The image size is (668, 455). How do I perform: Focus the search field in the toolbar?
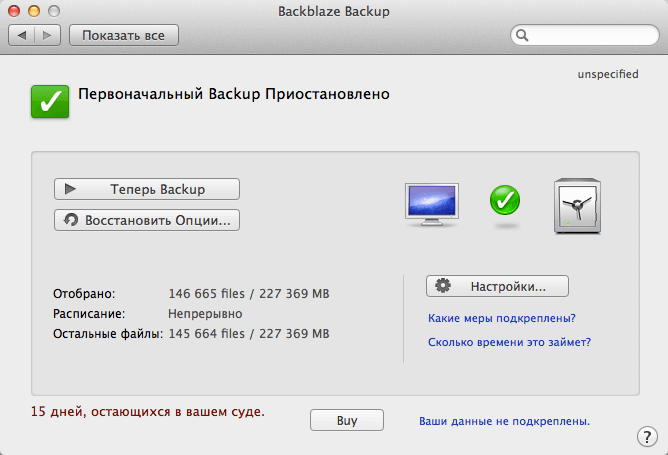(x=584, y=35)
